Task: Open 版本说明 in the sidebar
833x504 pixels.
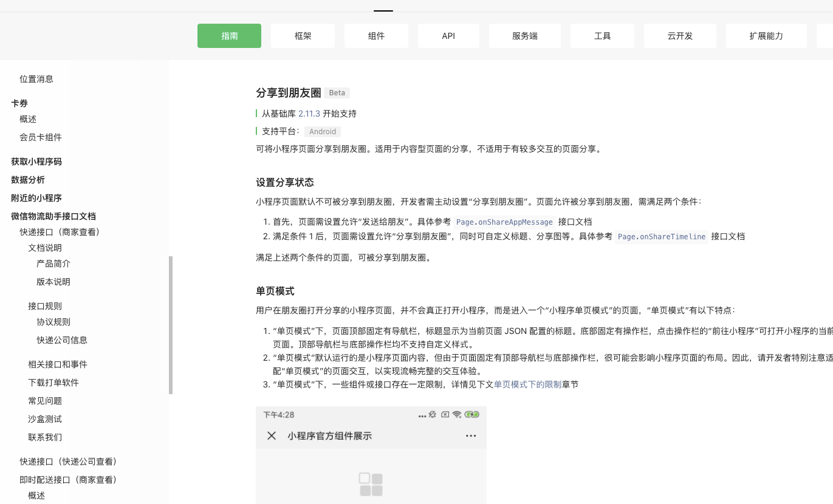Action: coord(53,282)
